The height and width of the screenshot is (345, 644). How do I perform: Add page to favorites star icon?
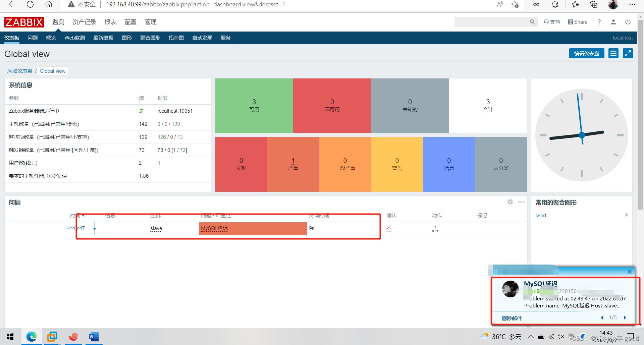coord(515,4)
